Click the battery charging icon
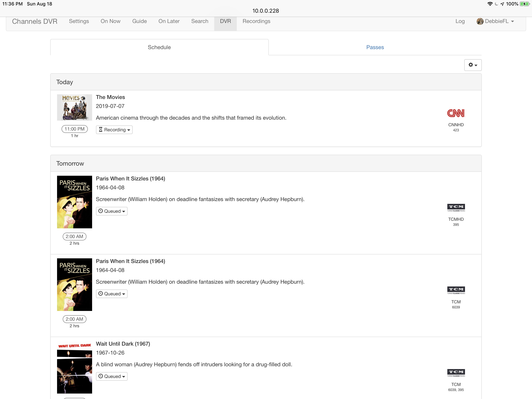532x399 pixels. (x=524, y=4)
